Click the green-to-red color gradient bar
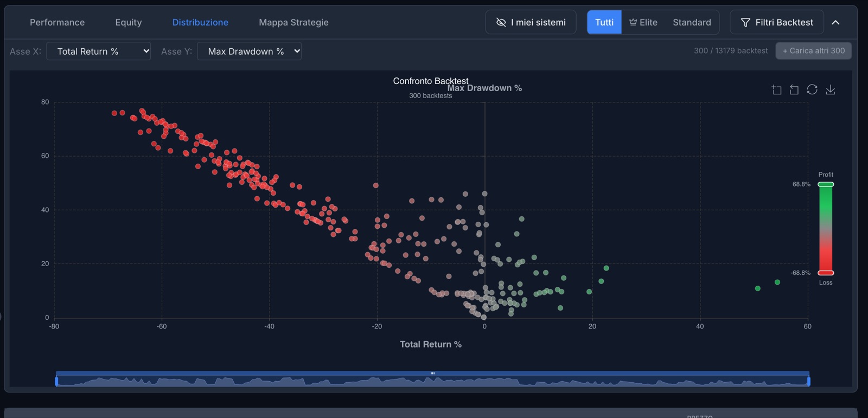The height and width of the screenshot is (418, 868). pos(826,228)
